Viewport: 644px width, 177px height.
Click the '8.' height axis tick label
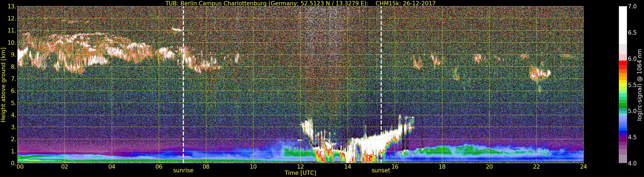tap(13, 67)
